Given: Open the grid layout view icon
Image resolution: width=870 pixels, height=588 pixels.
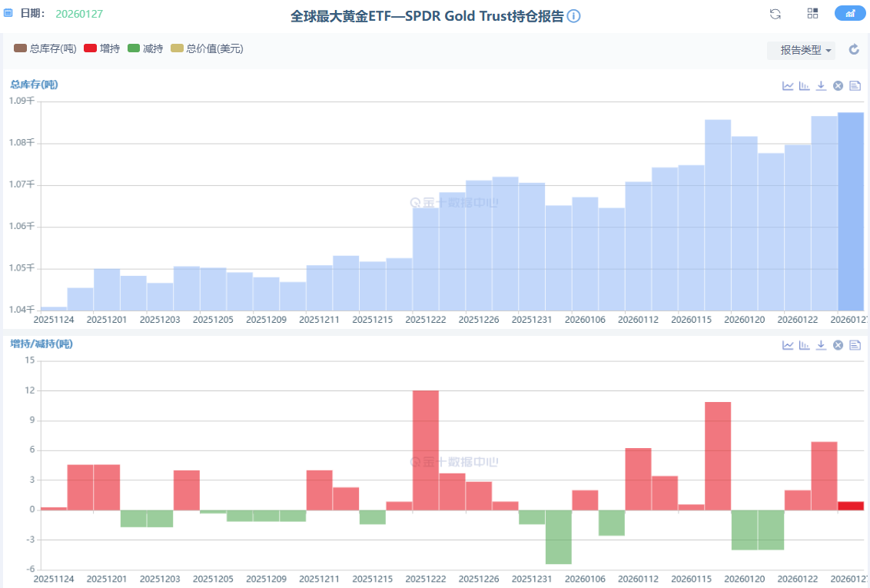Looking at the screenshot, I should (x=812, y=14).
